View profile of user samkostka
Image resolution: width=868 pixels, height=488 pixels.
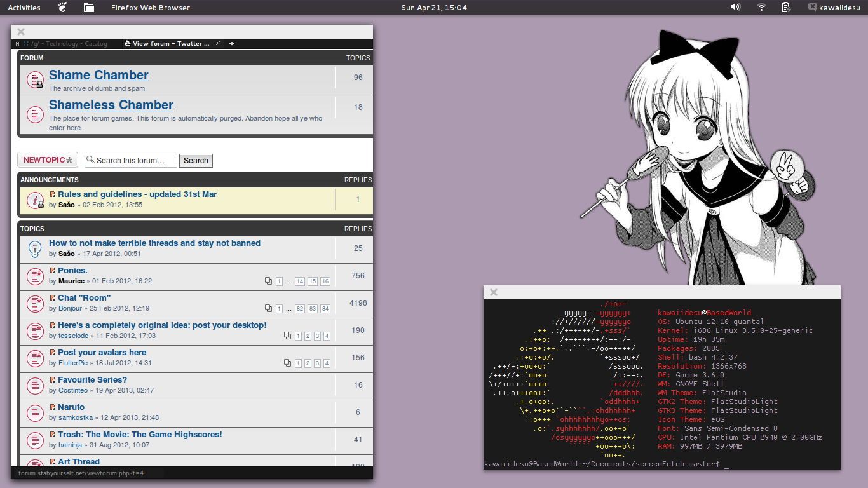pos(76,418)
